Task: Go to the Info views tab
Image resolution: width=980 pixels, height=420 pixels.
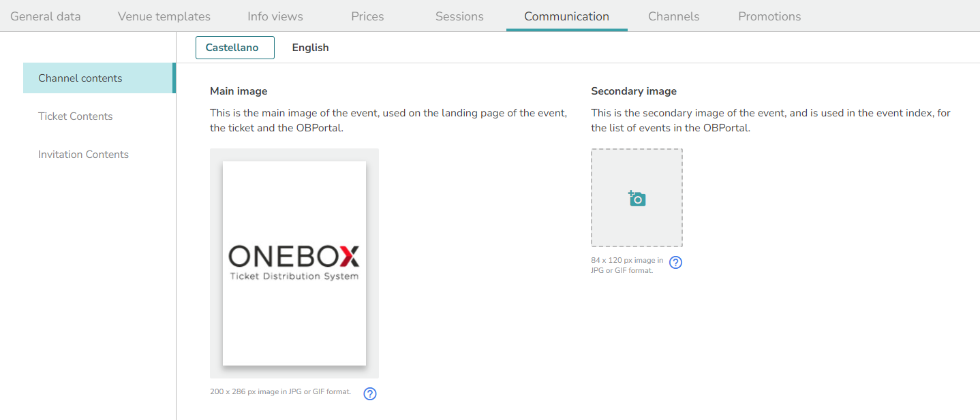Action: click(x=275, y=16)
